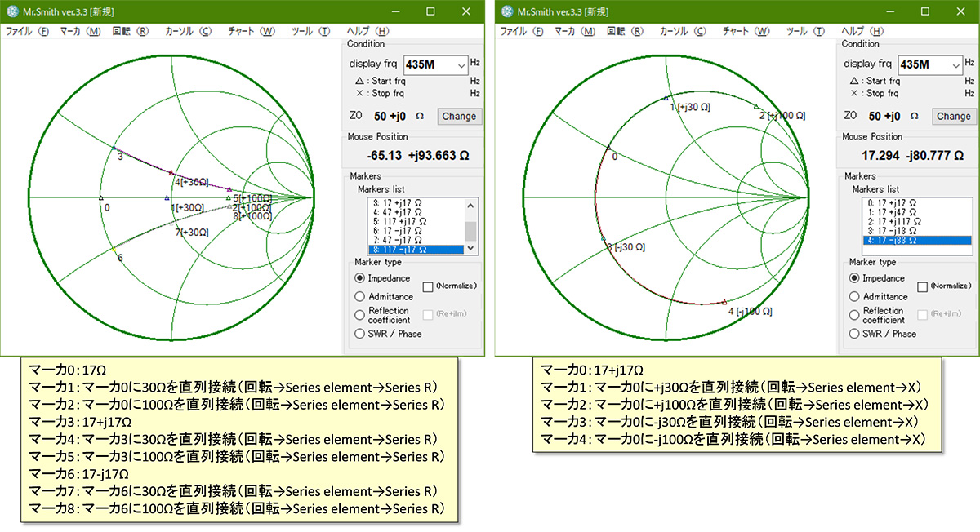The height and width of the screenshot is (532, 980).
Task: Toggle the (Normalize) checkbox in right window
Action: tap(924, 286)
